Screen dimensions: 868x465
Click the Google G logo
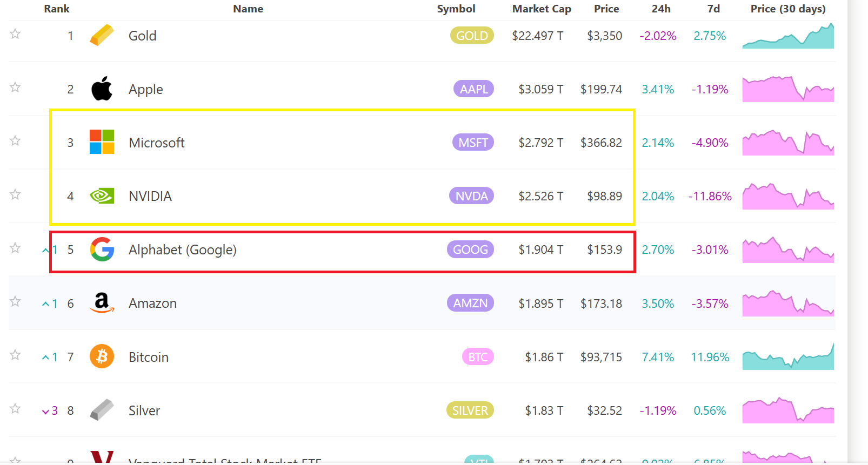pyautogui.click(x=102, y=250)
